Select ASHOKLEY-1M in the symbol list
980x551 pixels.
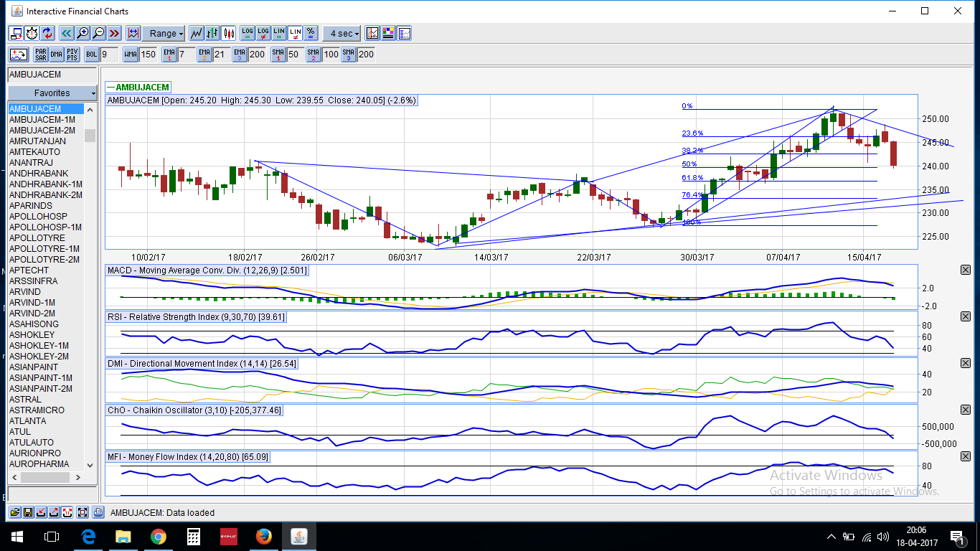(x=46, y=346)
